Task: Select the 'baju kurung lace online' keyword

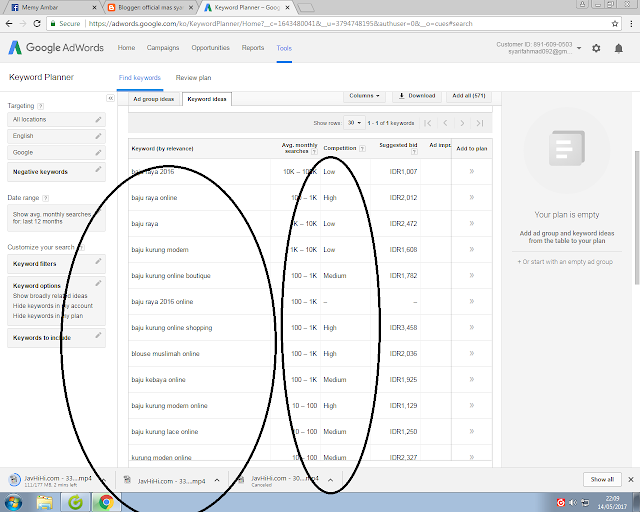Action: click(165, 432)
